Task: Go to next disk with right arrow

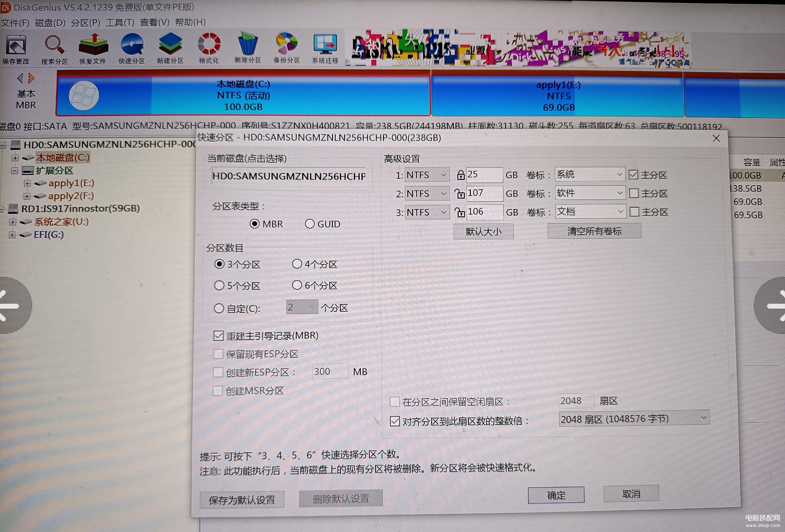Action: 31,78
